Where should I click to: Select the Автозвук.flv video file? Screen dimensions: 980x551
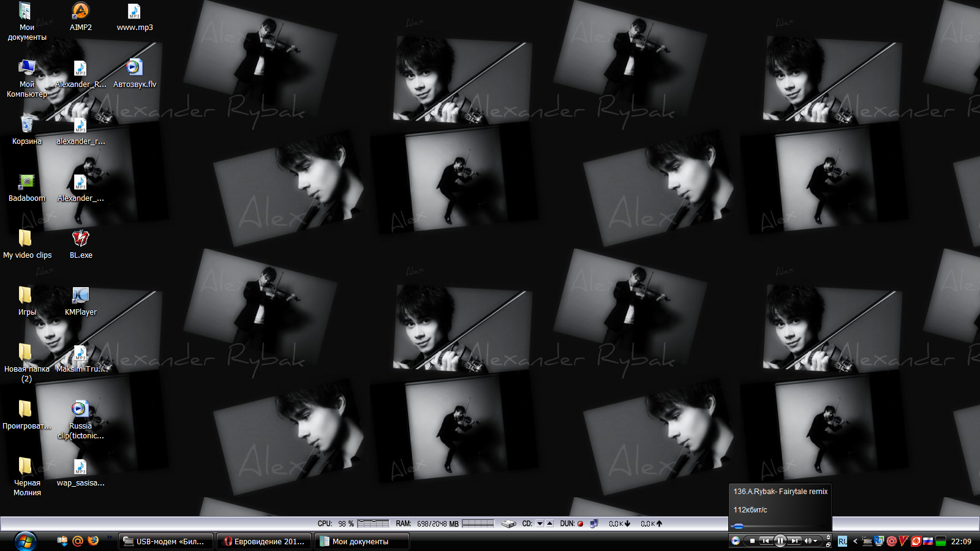(x=134, y=69)
